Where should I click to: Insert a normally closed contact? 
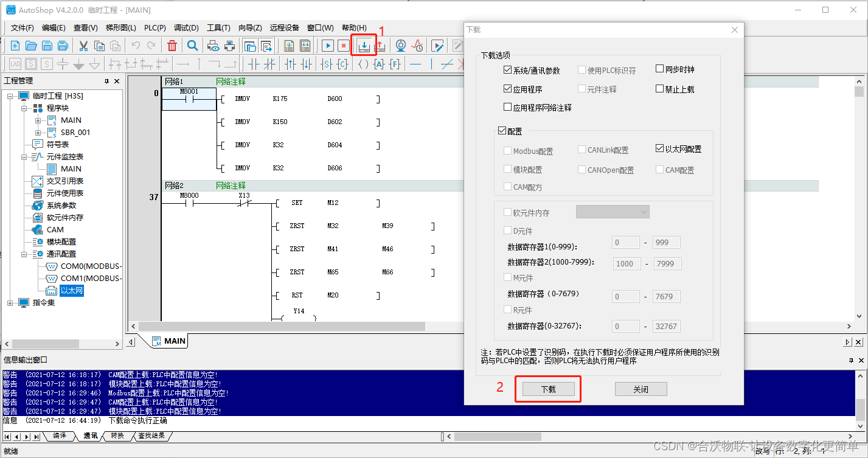pos(269,64)
